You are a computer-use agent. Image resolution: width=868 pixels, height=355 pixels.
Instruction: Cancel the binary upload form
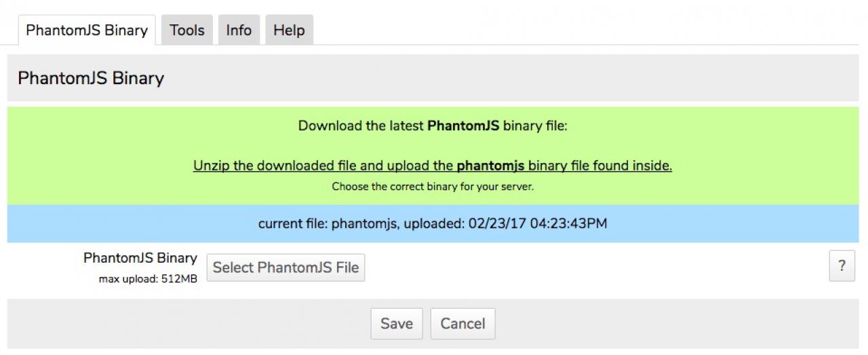pos(462,324)
